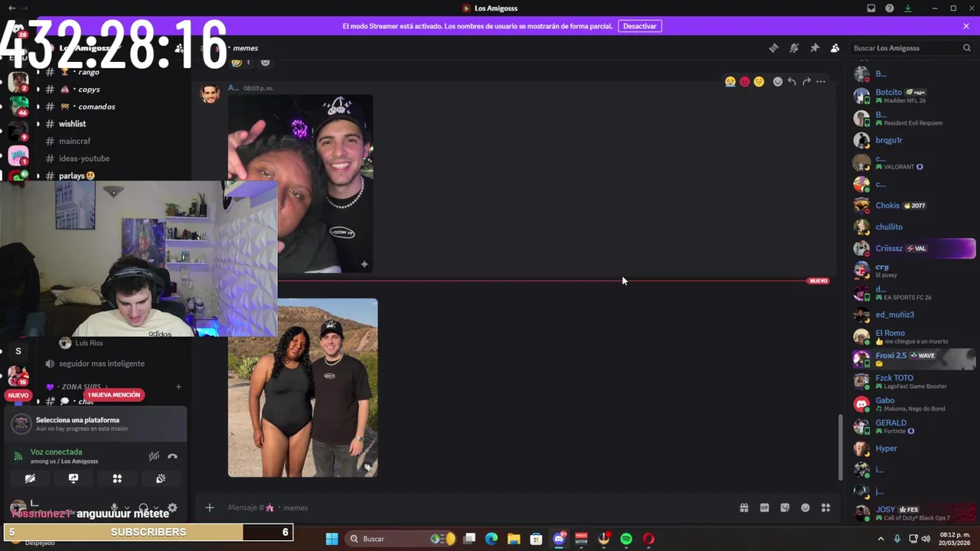Open the wishlist channel

72,124
